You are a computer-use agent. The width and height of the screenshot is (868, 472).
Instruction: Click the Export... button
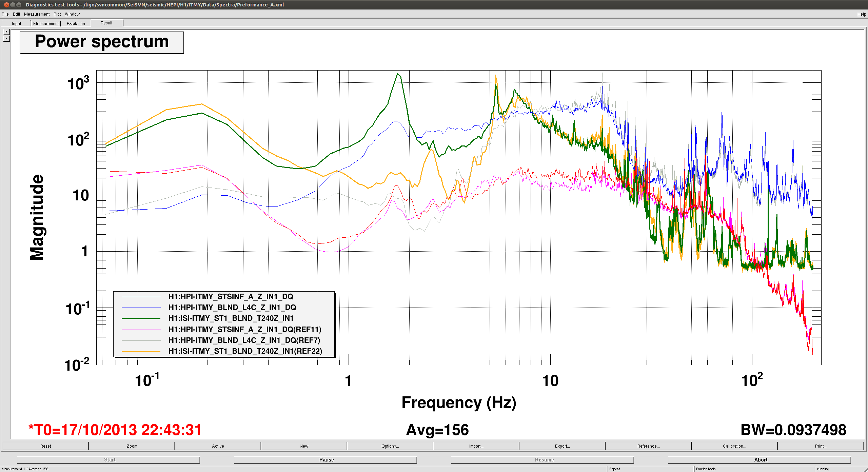tap(562, 446)
